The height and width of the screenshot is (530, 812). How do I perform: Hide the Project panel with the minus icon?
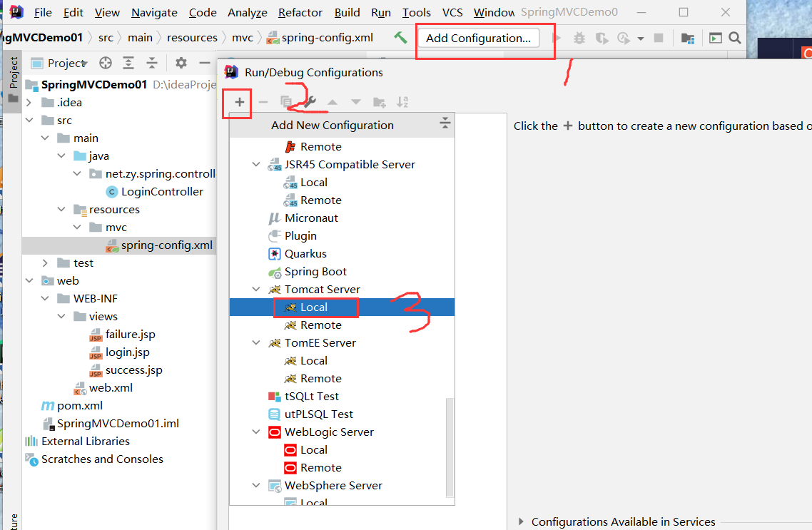[x=205, y=63]
